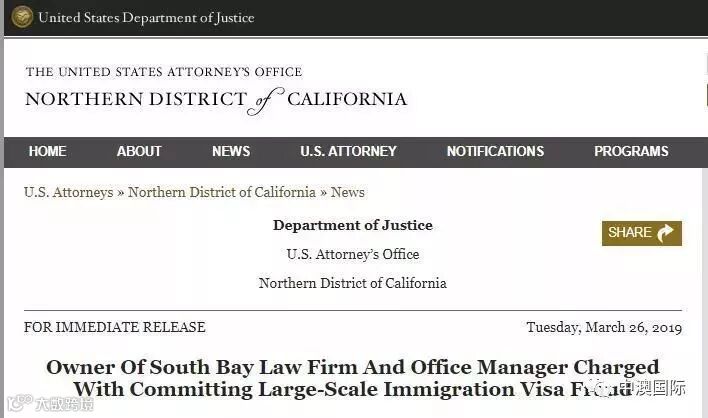Open the U.S. ATTORNEY menu
708x418 pixels.
click(x=348, y=152)
